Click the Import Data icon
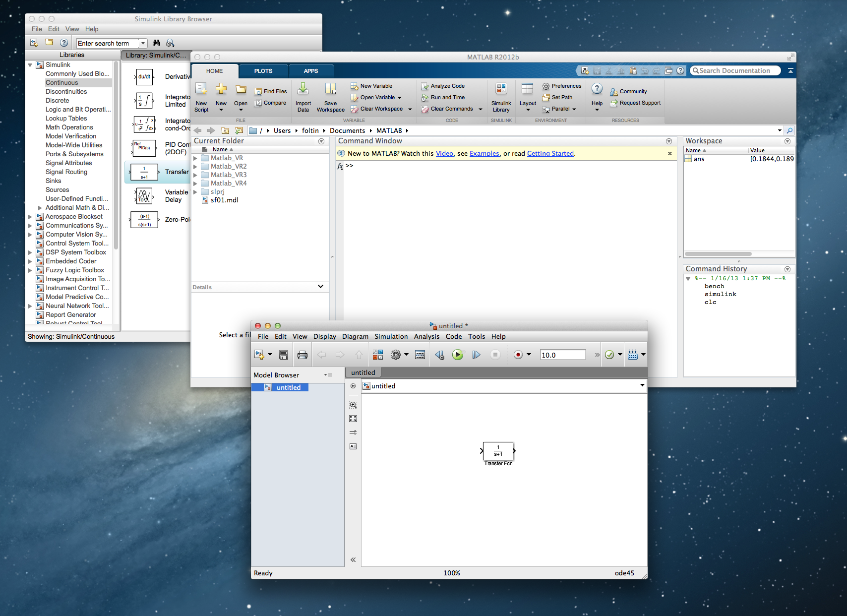Screen dimensions: 847x616 pyautogui.click(x=303, y=89)
